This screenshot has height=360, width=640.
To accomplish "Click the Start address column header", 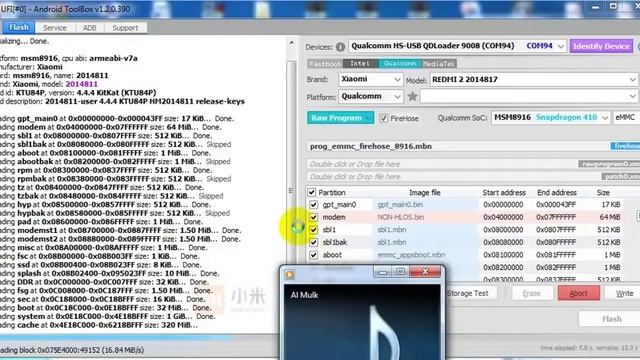I will point(504,192).
